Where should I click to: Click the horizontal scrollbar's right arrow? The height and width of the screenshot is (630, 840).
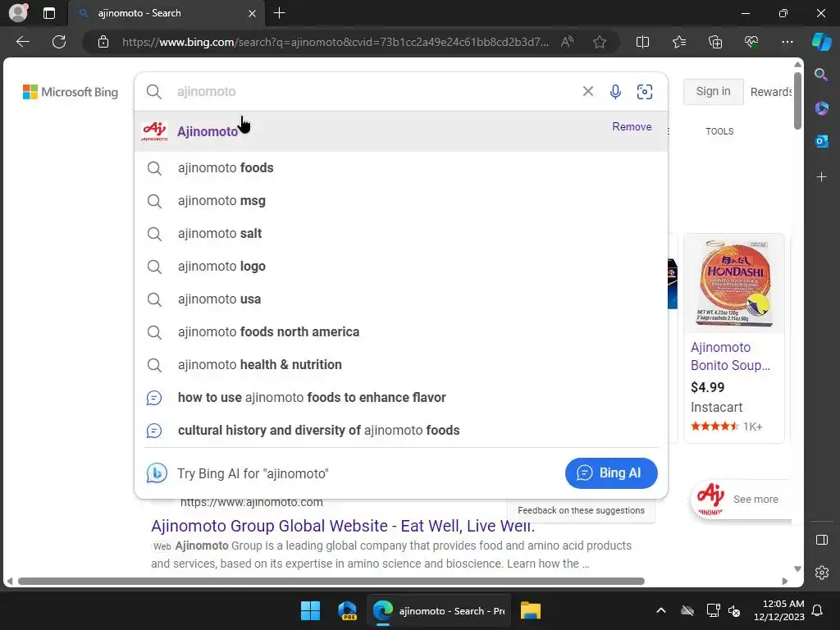pyautogui.click(x=785, y=582)
